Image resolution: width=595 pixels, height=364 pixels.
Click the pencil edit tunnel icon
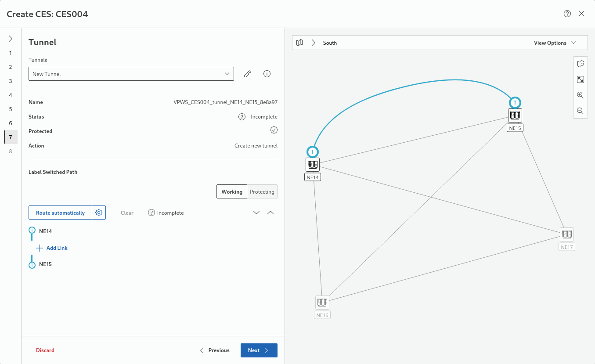tap(247, 74)
